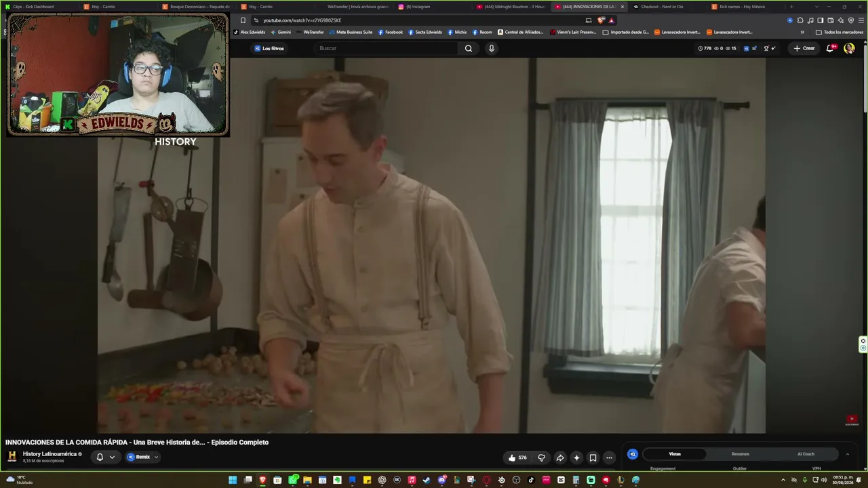
Task: Open the Kick logo on stream overlay
Action: 68,125
